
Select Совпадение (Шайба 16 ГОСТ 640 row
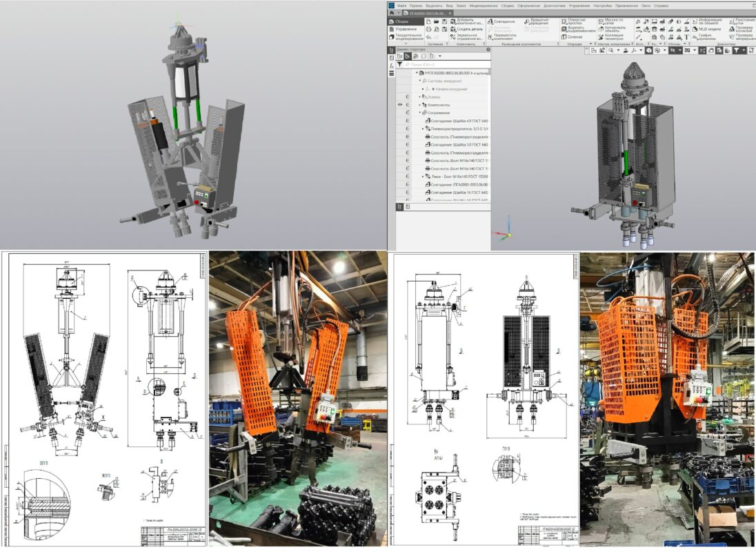456,193
